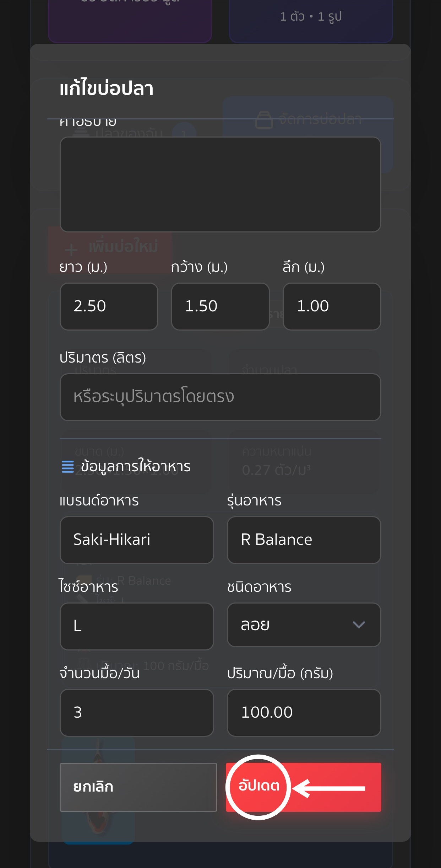The width and height of the screenshot is (441, 868).
Task: Click the feeding info list icon
Action: pyautogui.click(x=67, y=466)
